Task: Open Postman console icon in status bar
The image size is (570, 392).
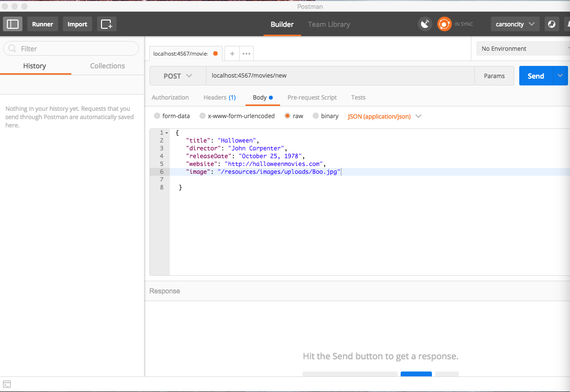Action: pyautogui.click(x=7, y=384)
